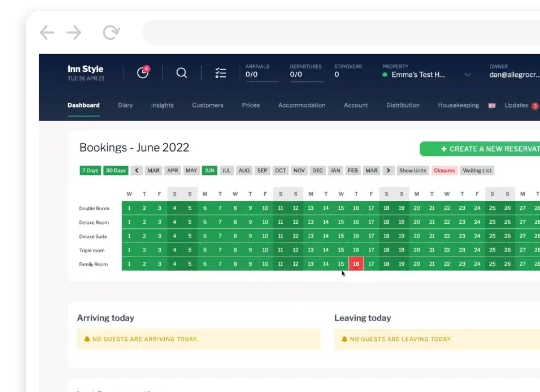Expand the property selector chevron
Image resolution: width=540 pixels, height=392 pixels.
[467, 75]
